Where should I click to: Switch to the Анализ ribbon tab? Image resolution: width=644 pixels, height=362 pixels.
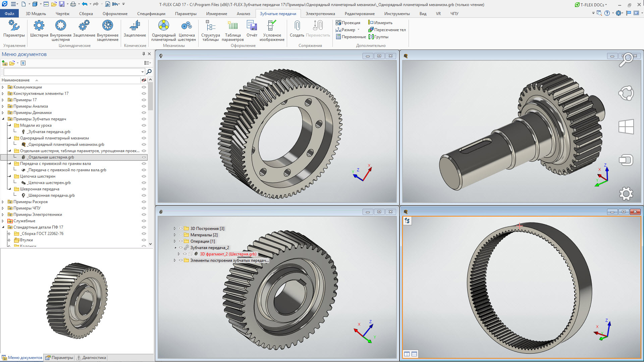(244, 14)
